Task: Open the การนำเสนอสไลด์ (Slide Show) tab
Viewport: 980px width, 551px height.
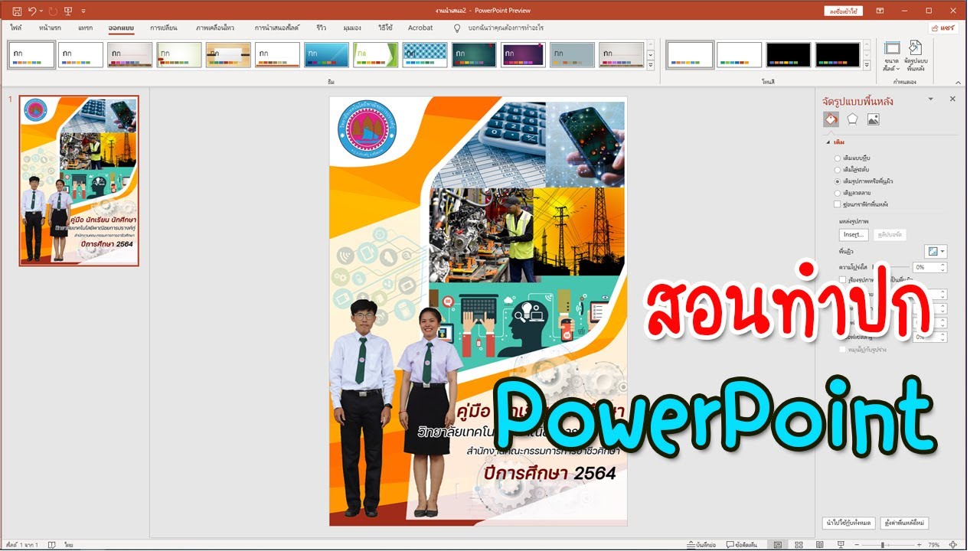Action: click(277, 28)
